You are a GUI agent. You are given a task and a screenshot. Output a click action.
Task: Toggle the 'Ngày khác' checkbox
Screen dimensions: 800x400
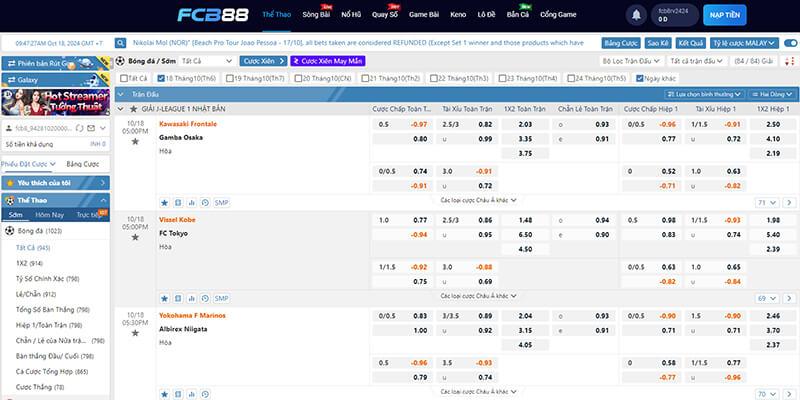point(640,77)
